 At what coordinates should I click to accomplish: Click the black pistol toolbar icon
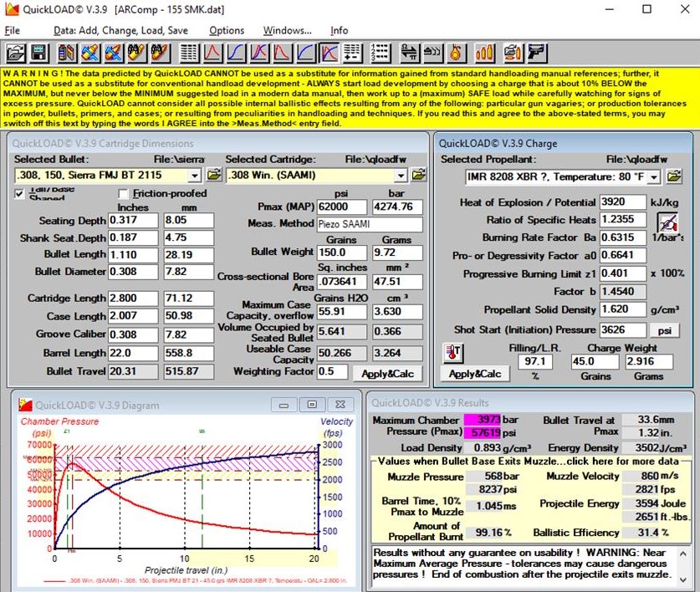(x=537, y=53)
